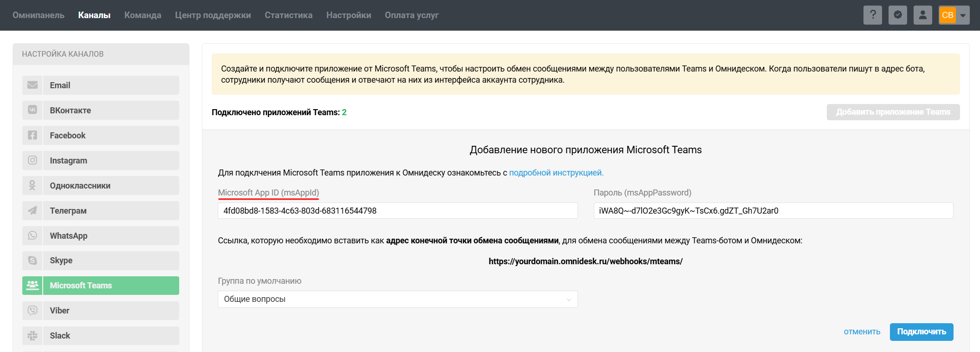Go to Омнипанель in top menu
This screenshot has height=352, width=980.
(x=39, y=15)
